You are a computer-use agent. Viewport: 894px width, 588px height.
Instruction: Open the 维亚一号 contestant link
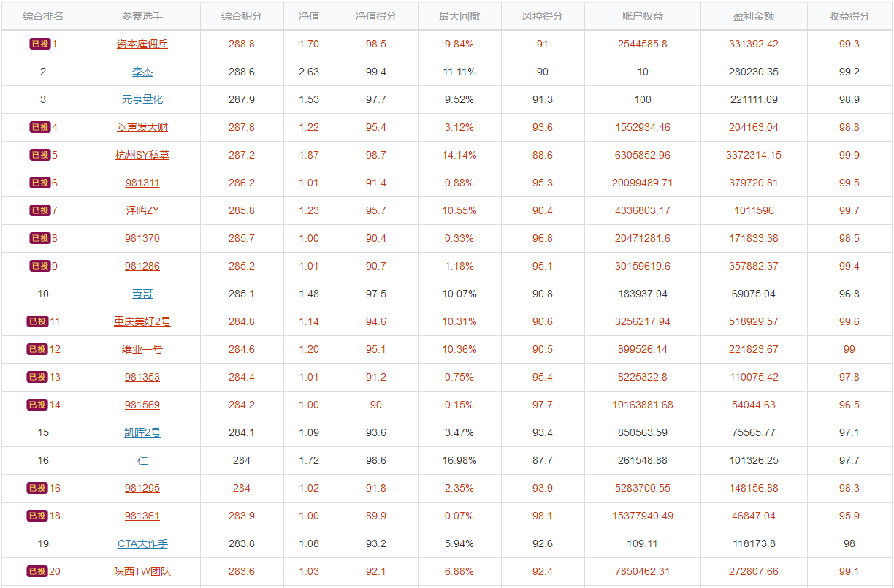142,349
